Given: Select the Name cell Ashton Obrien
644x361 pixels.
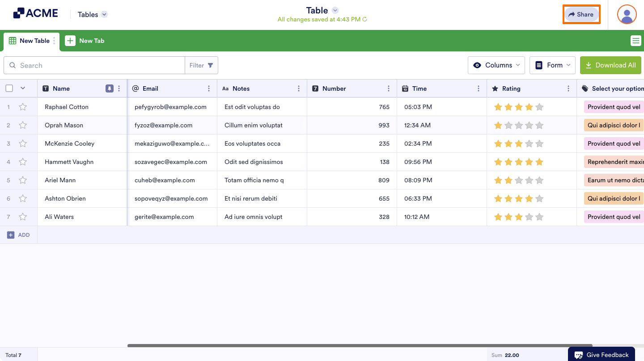Looking at the screenshot, I should click(82, 198).
